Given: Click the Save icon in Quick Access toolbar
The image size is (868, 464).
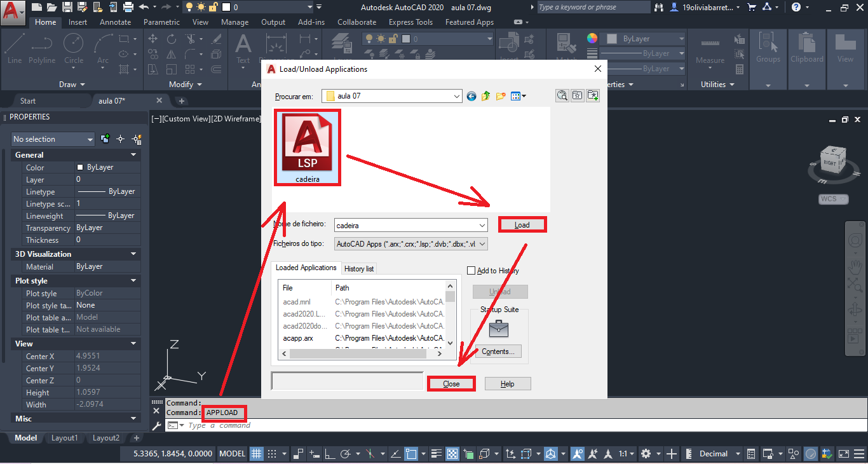Looking at the screenshot, I should pos(66,7).
